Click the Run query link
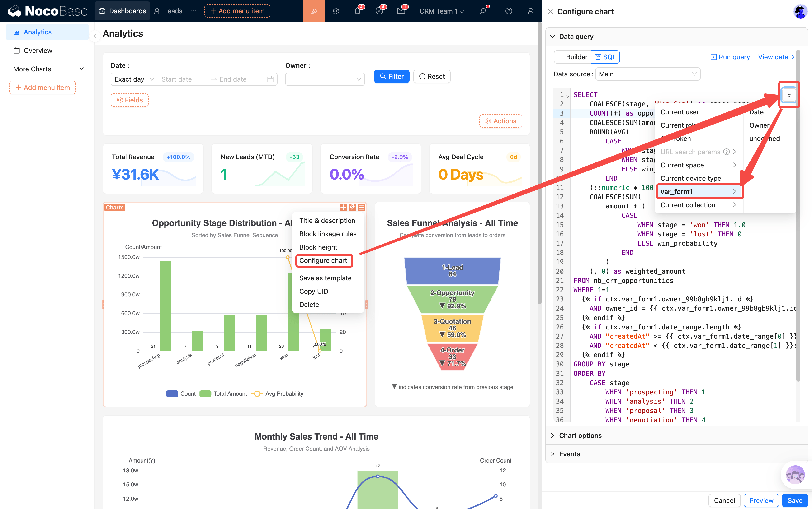 pyautogui.click(x=730, y=57)
